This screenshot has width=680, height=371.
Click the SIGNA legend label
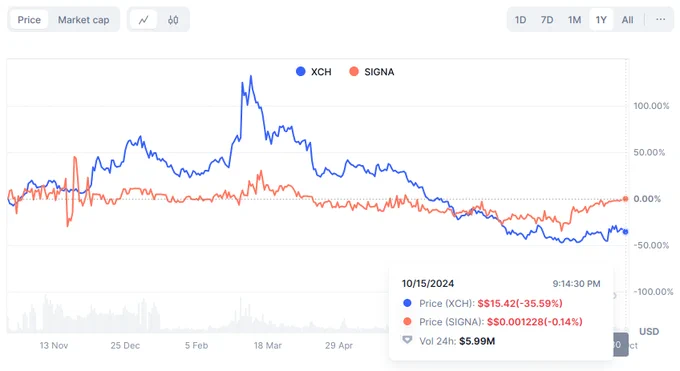379,72
